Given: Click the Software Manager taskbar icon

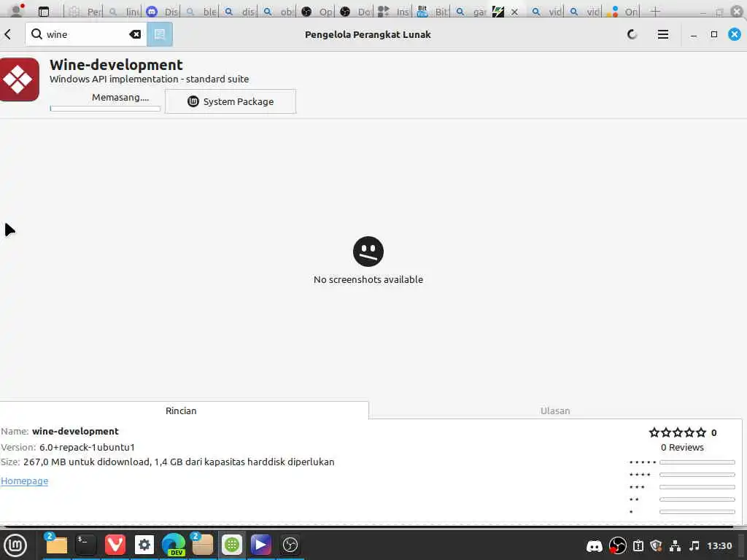Looking at the screenshot, I should [232, 545].
